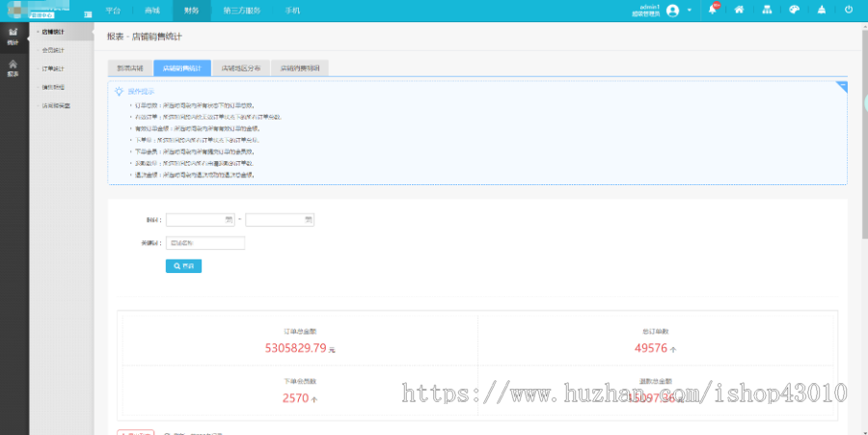Screen dimensions: 868x435
Task: Select the fifth side menu item
Action: click(x=56, y=105)
